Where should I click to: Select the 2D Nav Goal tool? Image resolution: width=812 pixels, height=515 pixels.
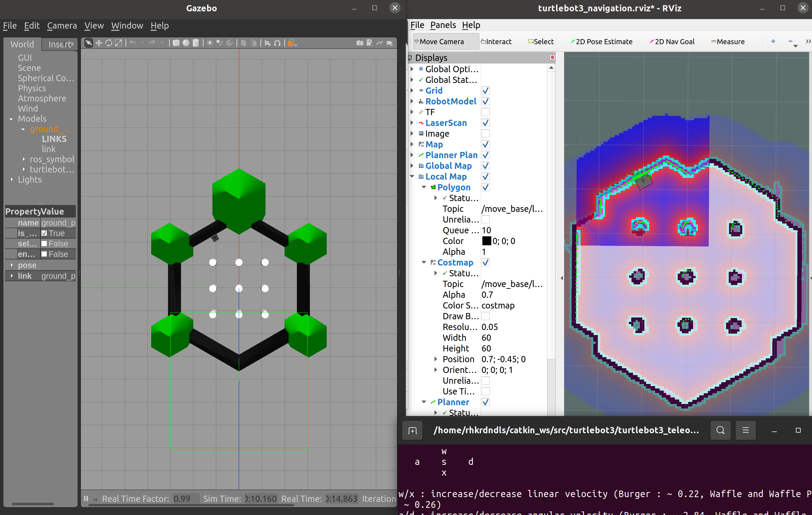[672, 41]
